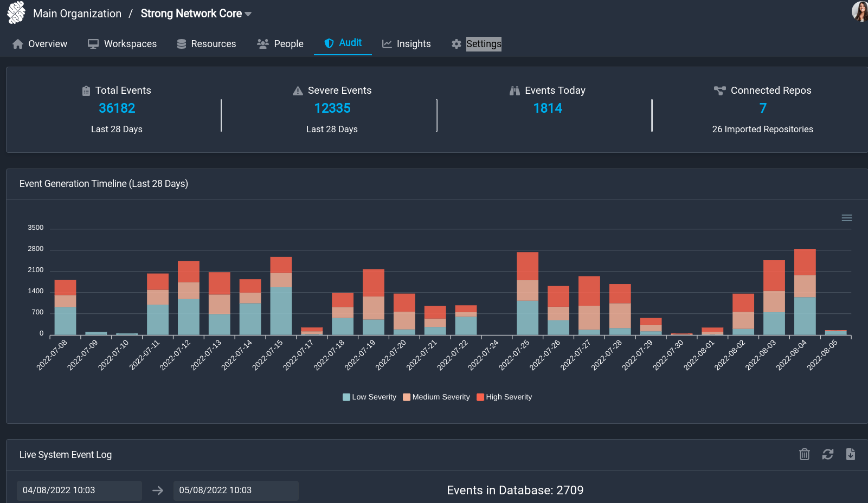Expand the Strong Network Core project dropdown
The height and width of the screenshot is (503, 868).
click(248, 14)
